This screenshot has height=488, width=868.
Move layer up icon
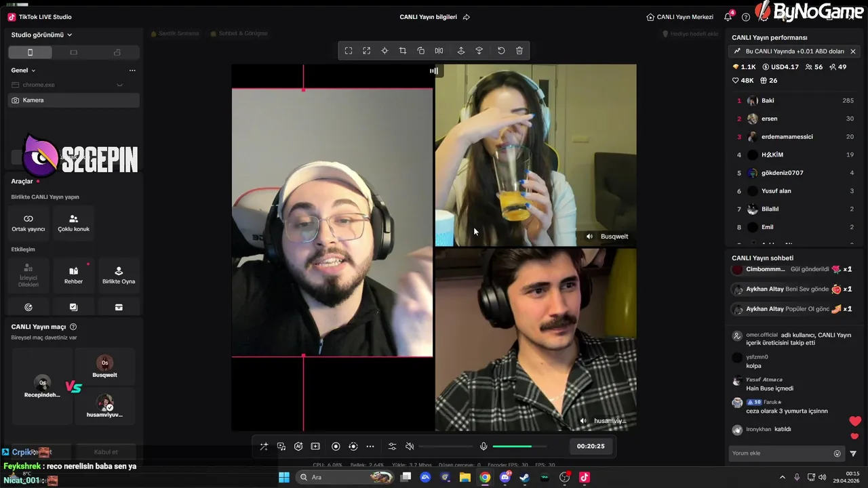click(461, 51)
